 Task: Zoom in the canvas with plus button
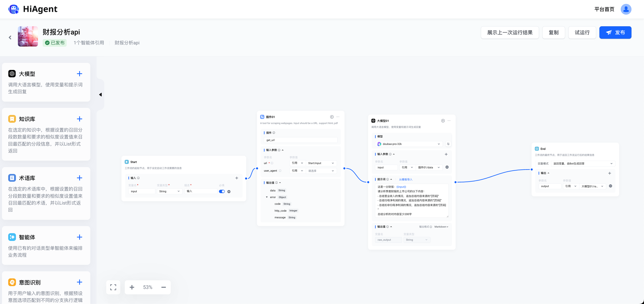(x=132, y=287)
